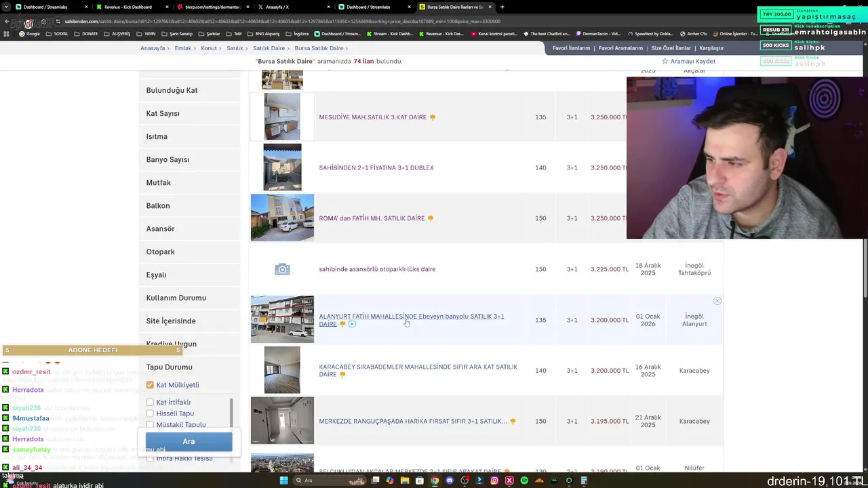Click thumbs-down icon on Merkezde Ranguçpaşada listing

pos(513,421)
